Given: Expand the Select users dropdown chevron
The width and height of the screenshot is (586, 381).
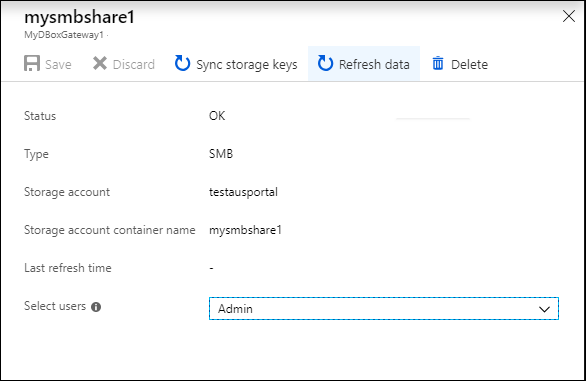Looking at the screenshot, I should click(x=544, y=309).
